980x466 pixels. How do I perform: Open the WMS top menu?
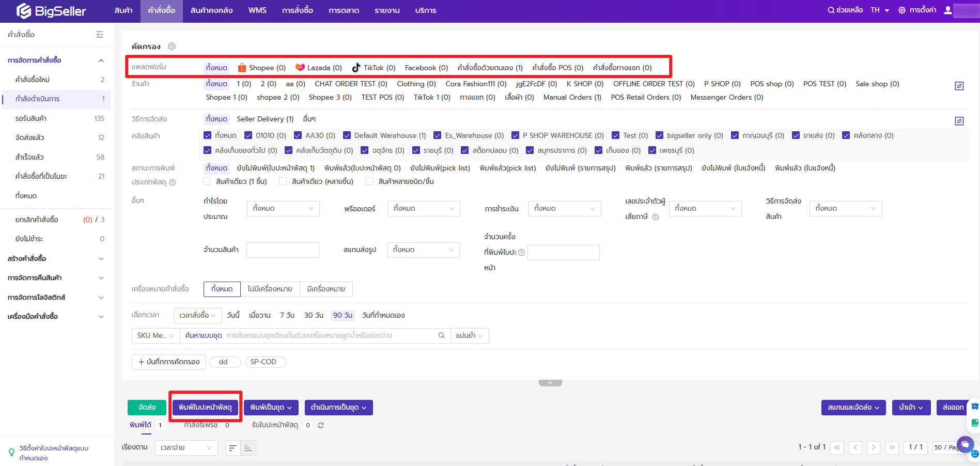(257, 10)
